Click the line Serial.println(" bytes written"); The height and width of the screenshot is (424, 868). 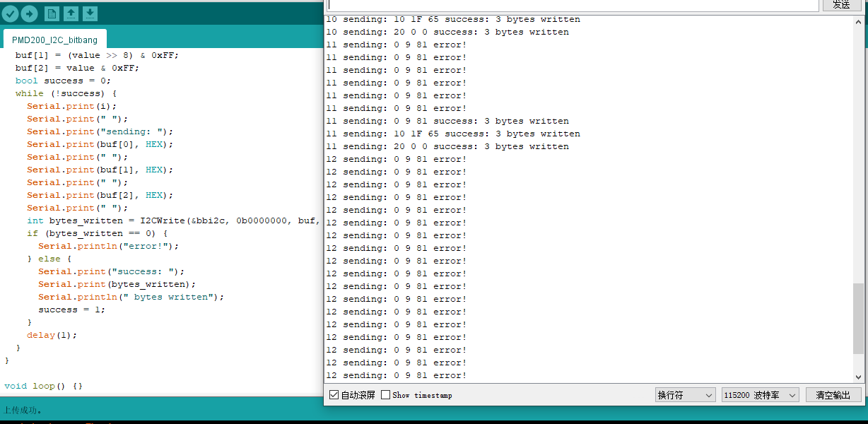131,297
